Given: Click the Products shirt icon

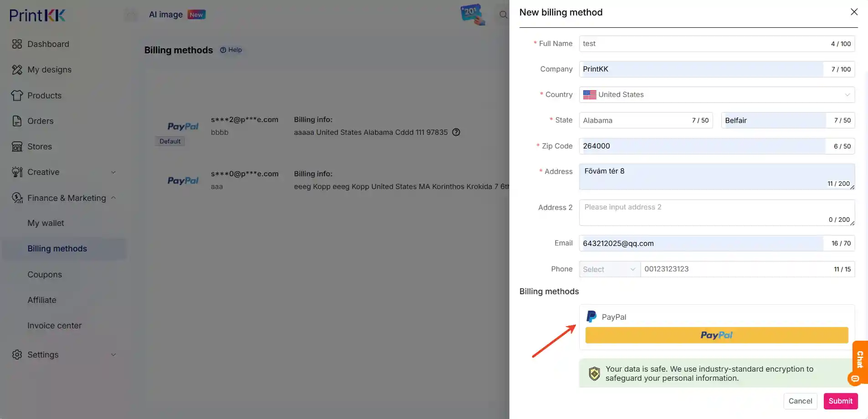Looking at the screenshot, I should pos(17,95).
